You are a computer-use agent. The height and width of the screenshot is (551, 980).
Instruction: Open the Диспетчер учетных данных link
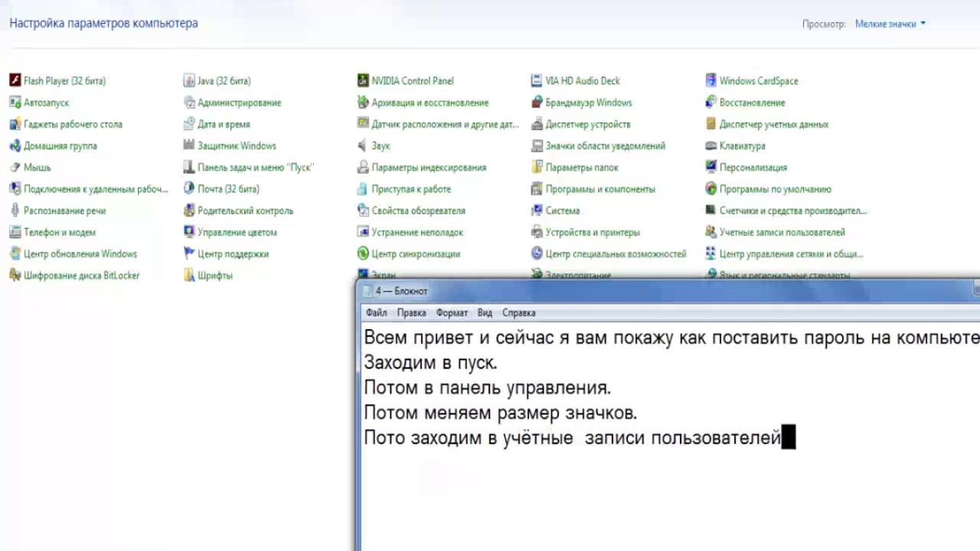coord(774,124)
